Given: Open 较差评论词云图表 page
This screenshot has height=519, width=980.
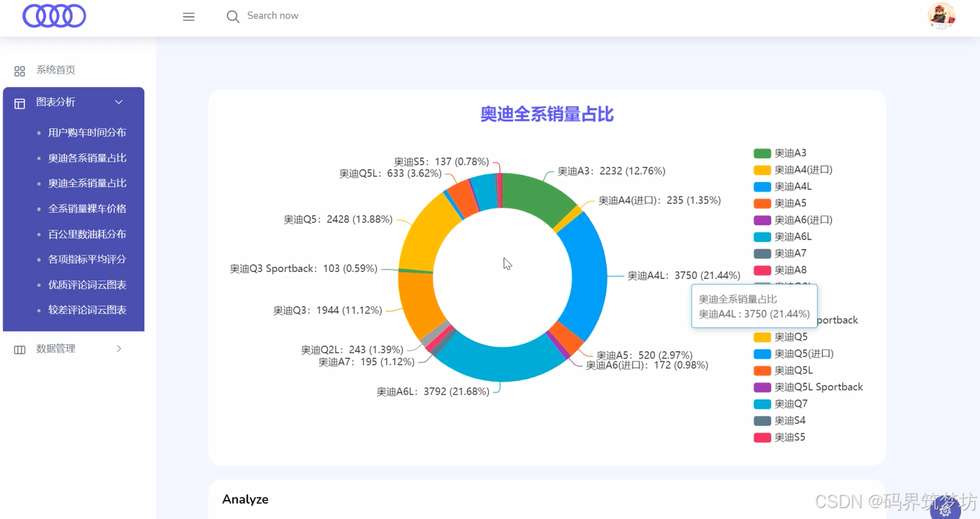Looking at the screenshot, I should (x=87, y=310).
